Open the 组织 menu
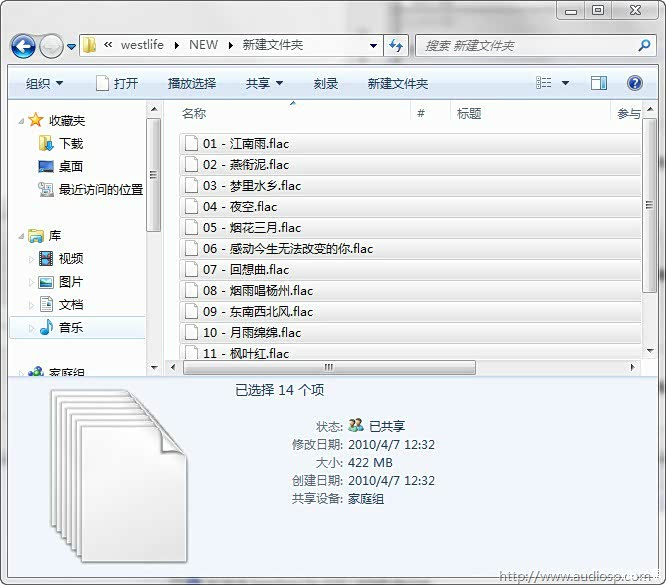Screen dimensions: 666x585 coord(44,84)
